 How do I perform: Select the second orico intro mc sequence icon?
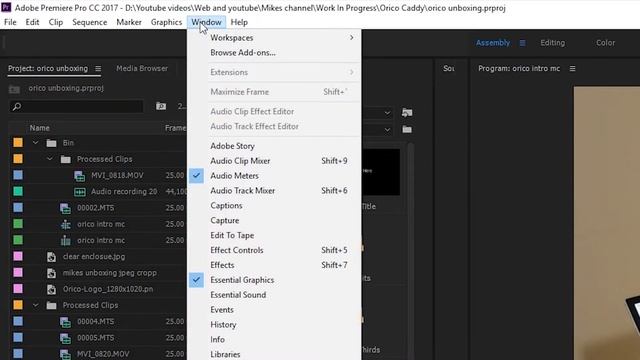click(x=65, y=240)
